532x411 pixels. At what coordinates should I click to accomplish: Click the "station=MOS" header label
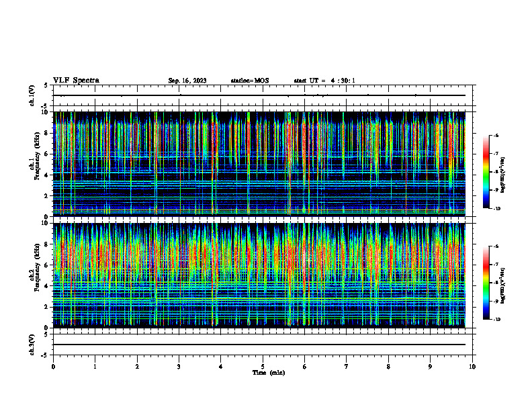[250, 81]
